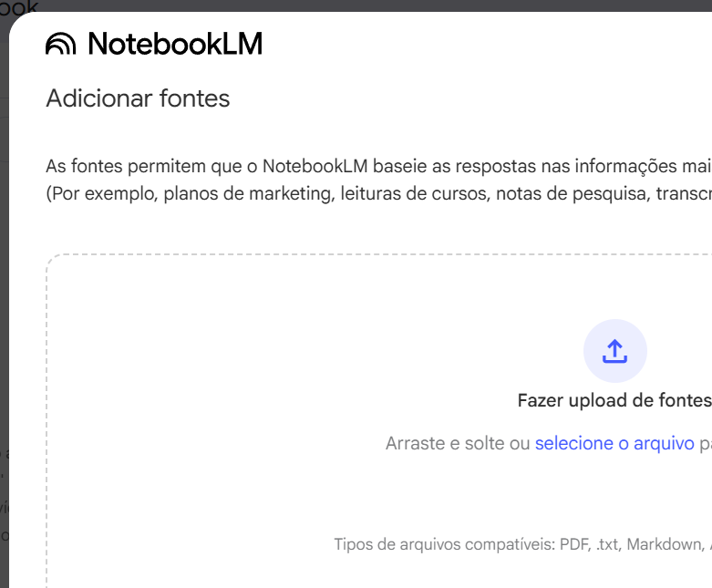
Task: Click "PDF" in the compatible file types
Action: (574, 545)
